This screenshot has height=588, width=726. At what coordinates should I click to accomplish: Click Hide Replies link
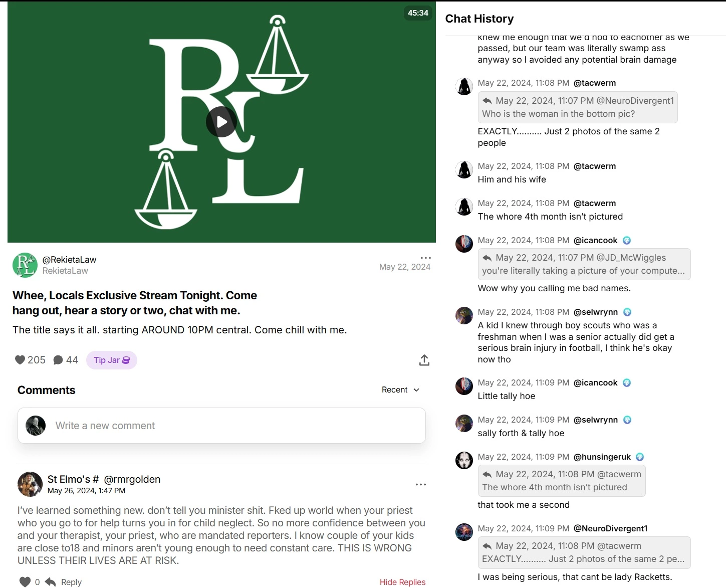click(402, 582)
